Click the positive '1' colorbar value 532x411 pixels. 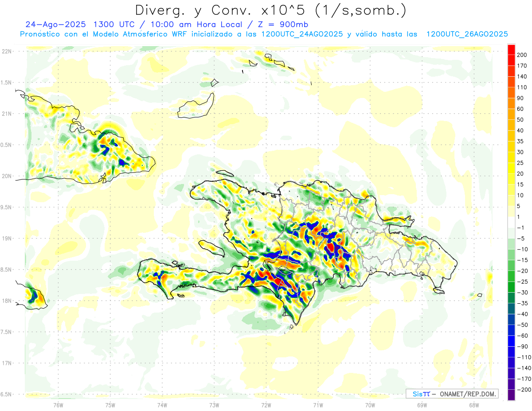(519, 217)
